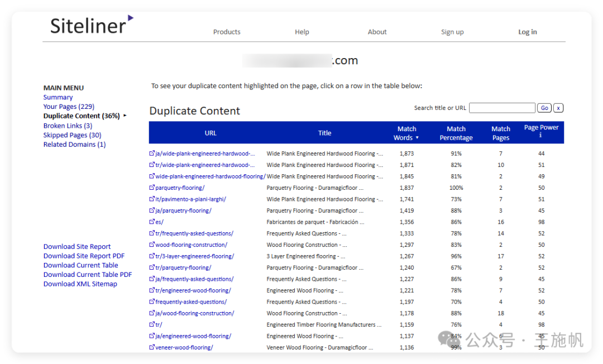Image resolution: width=603 pixels, height=364 pixels.
Task: Open it/pavimento-a-piani-larghi/ link
Action: 191,199
